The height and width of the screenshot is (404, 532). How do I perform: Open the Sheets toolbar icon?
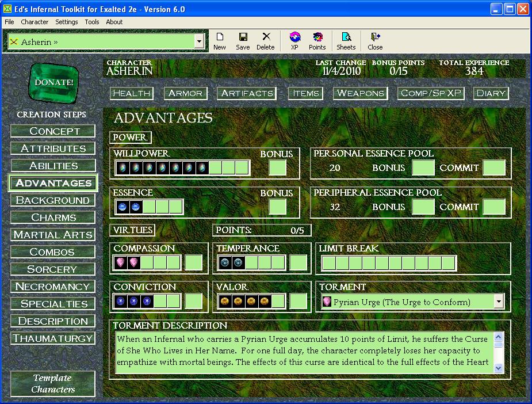click(346, 41)
